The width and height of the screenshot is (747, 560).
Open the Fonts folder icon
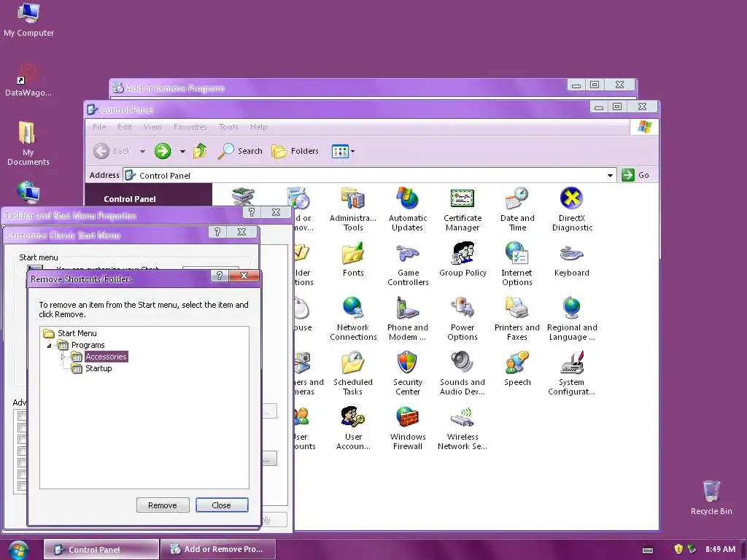pyautogui.click(x=353, y=260)
